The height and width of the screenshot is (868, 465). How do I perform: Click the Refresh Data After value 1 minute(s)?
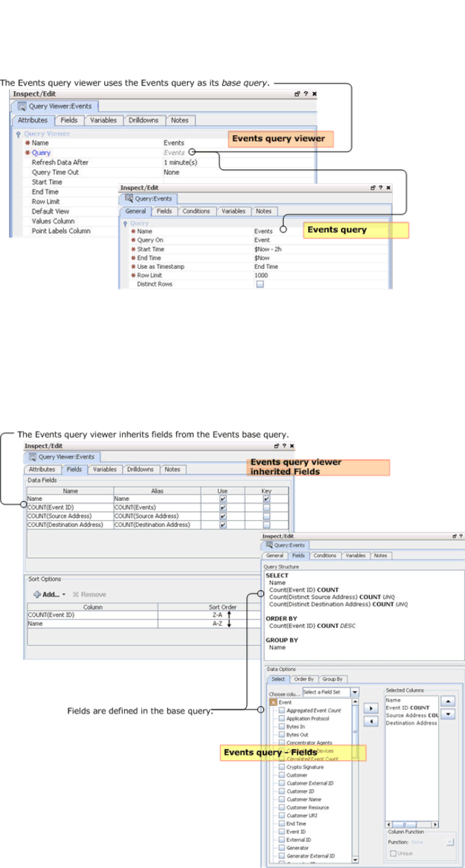[x=180, y=163]
